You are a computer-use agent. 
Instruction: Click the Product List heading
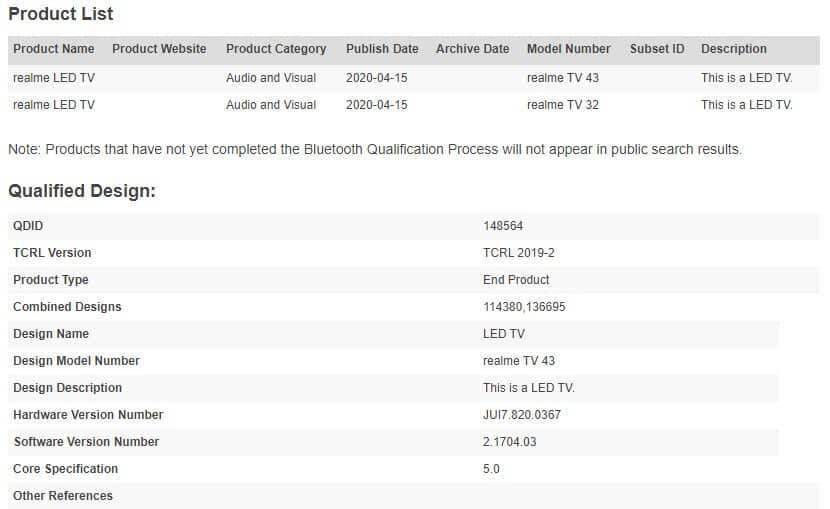click(60, 14)
